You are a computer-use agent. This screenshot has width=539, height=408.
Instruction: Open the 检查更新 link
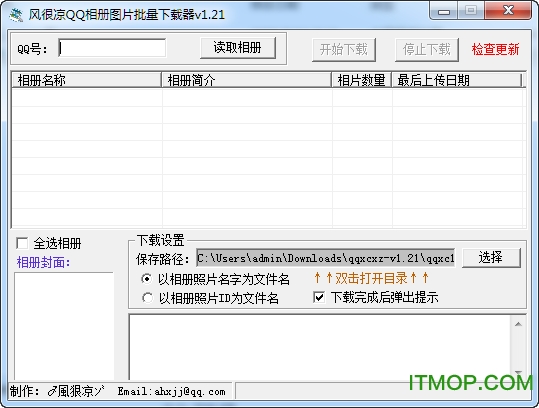pos(495,49)
